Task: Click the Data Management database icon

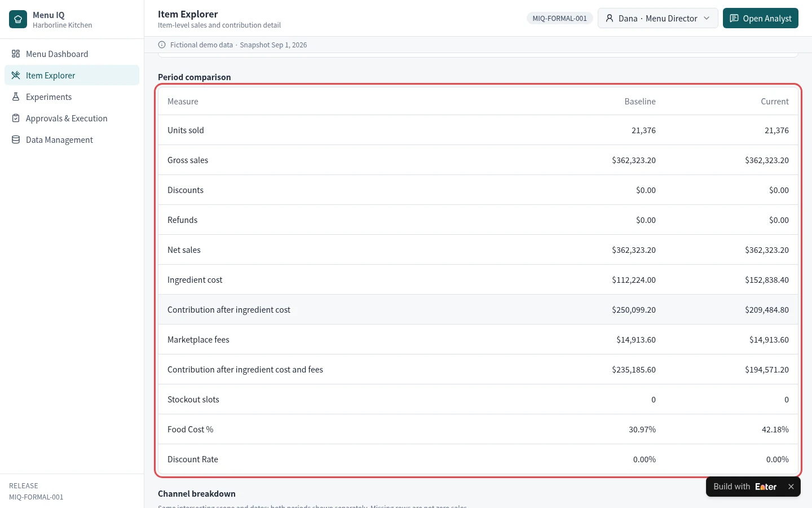Action: click(16, 140)
